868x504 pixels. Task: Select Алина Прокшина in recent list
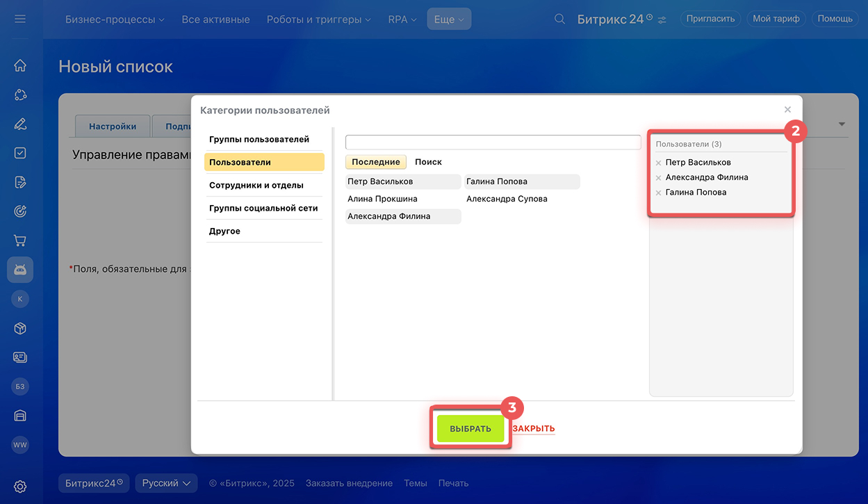403,199
